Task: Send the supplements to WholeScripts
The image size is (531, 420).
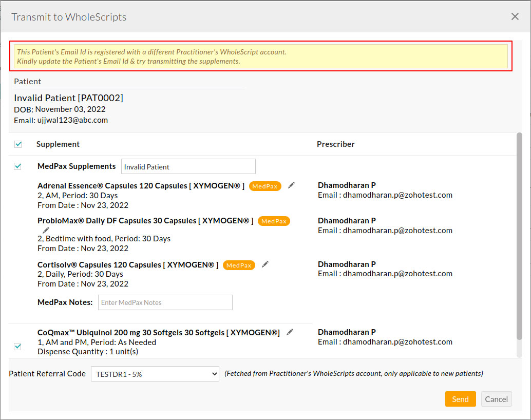Action: 460,399
